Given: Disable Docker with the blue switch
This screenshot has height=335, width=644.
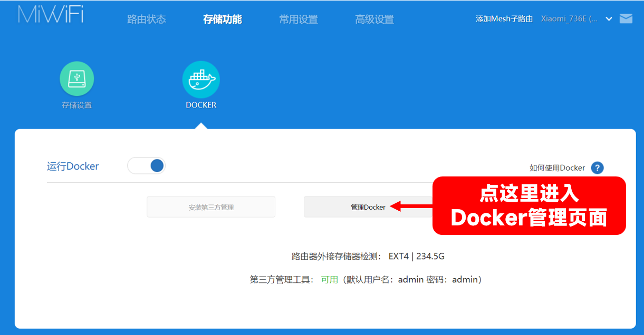Looking at the screenshot, I should click(146, 165).
